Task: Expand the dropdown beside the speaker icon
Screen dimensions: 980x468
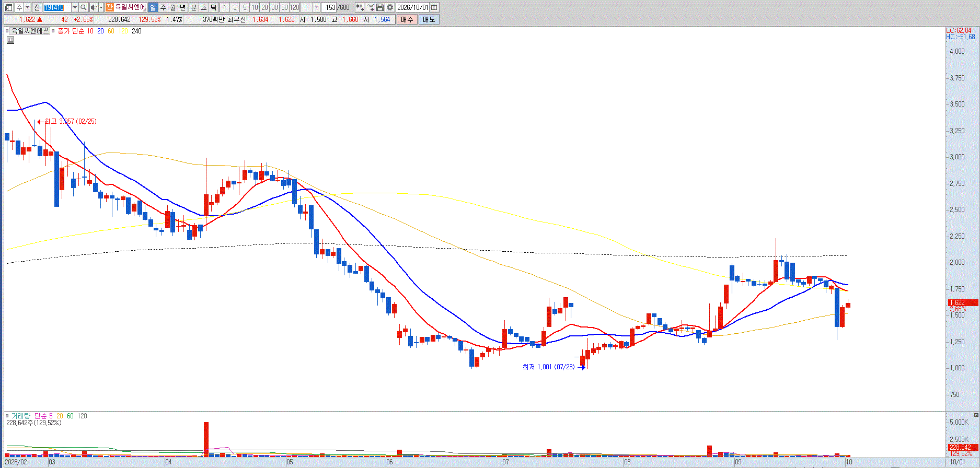Action: pyautogui.click(x=101, y=7)
